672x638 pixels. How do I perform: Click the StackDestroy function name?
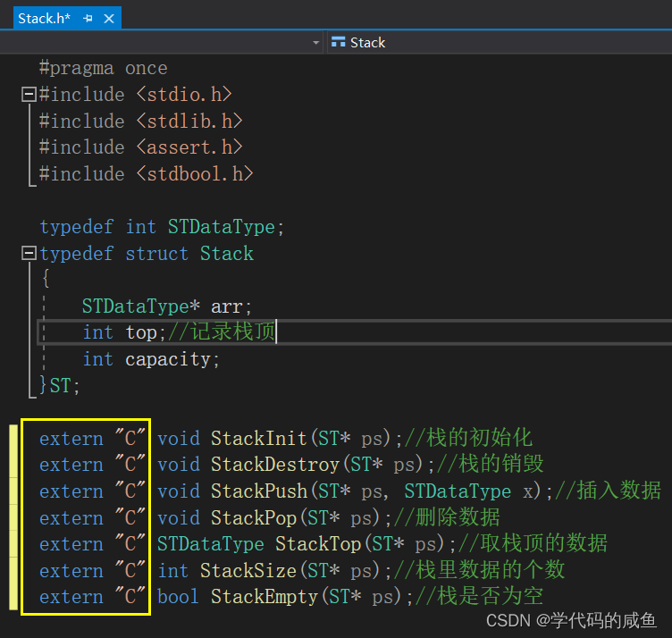(274, 465)
